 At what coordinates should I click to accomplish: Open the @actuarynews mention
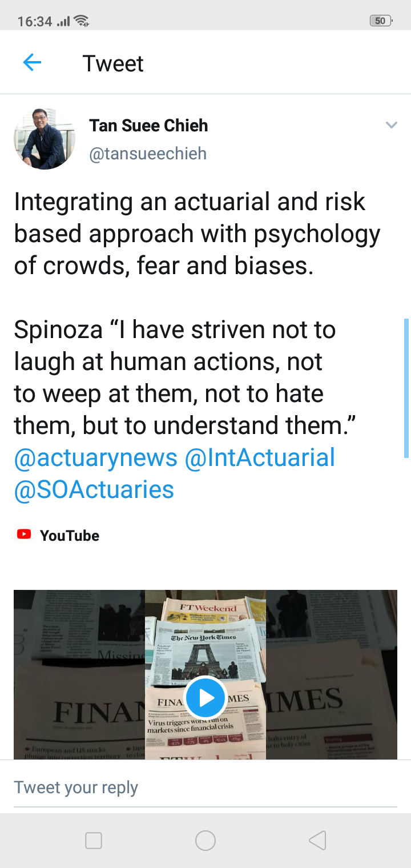coord(96,458)
